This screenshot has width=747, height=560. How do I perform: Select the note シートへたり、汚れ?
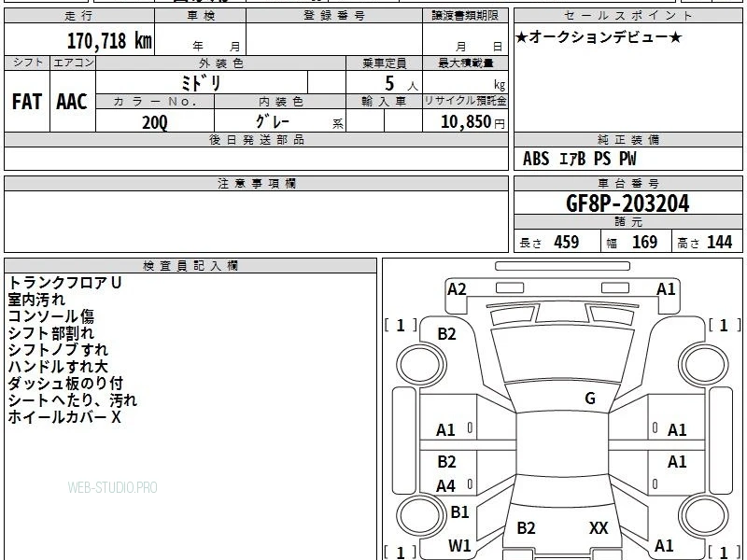click(x=73, y=400)
